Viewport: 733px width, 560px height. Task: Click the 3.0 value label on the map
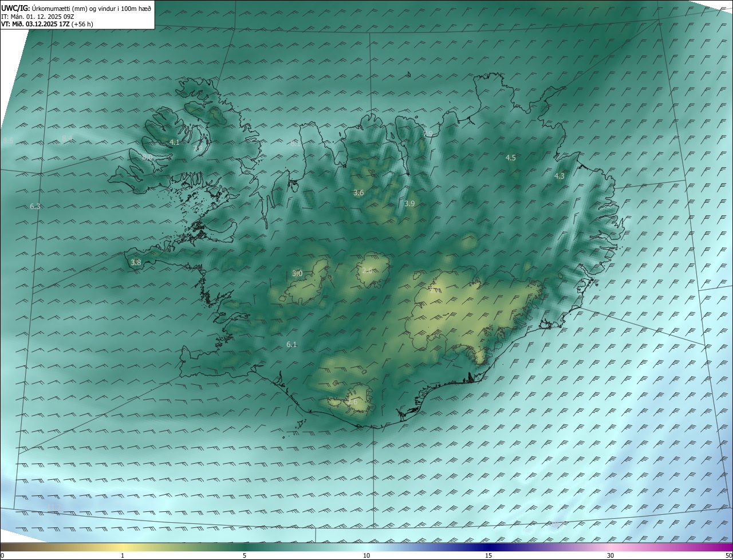pos(297,273)
